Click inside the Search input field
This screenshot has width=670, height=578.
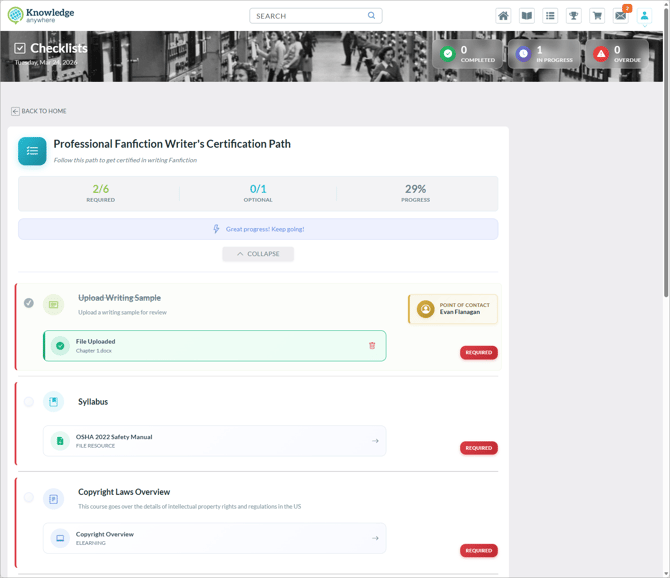306,16
